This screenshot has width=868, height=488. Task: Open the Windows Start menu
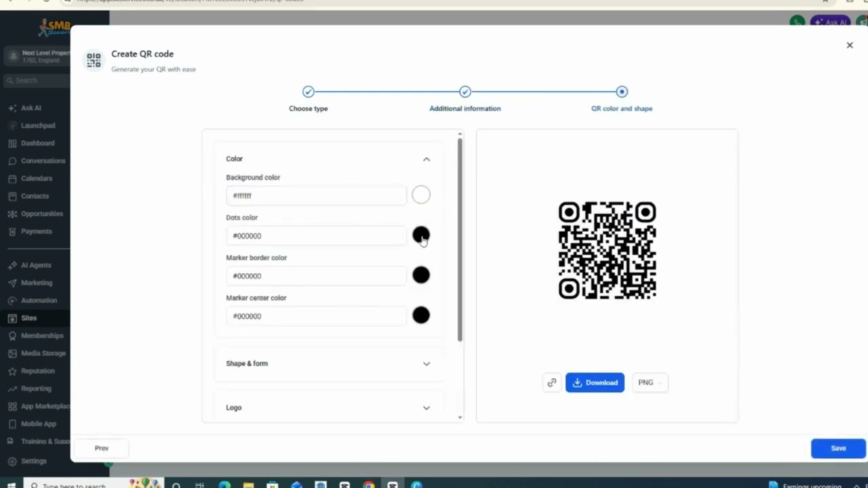pyautogui.click(x=11, y=485)
